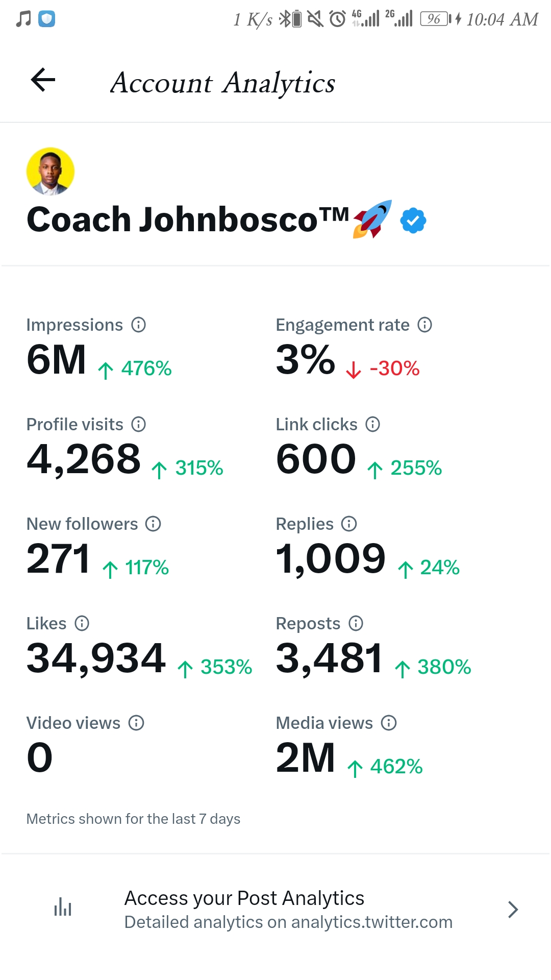
Task: Tap the music note status icon
Action: [x=23, y=19]
